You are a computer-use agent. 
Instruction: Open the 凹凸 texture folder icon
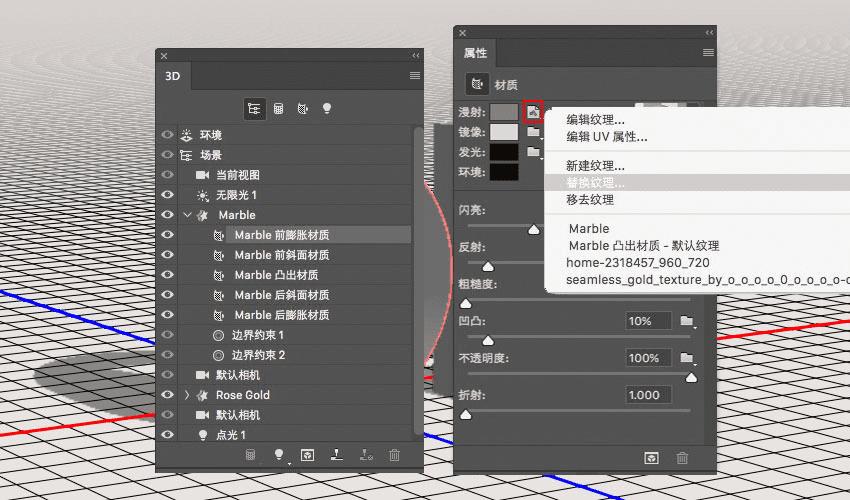point(687,320)
